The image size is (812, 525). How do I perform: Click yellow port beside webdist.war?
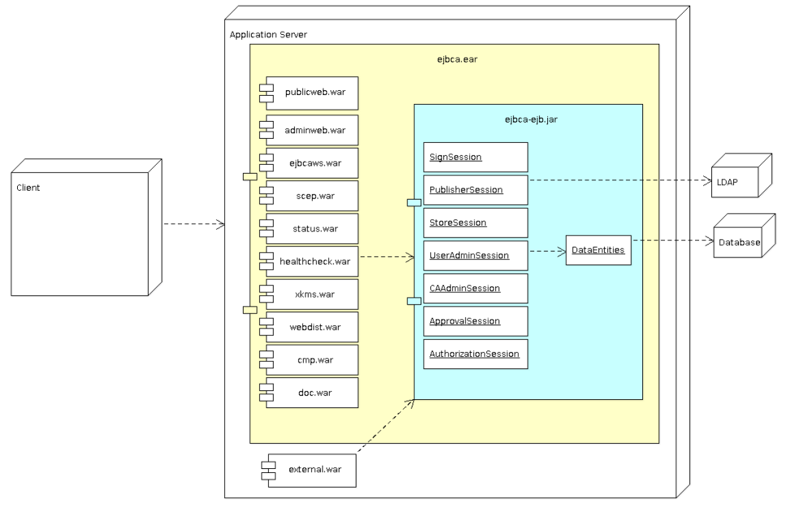[250, 310]
